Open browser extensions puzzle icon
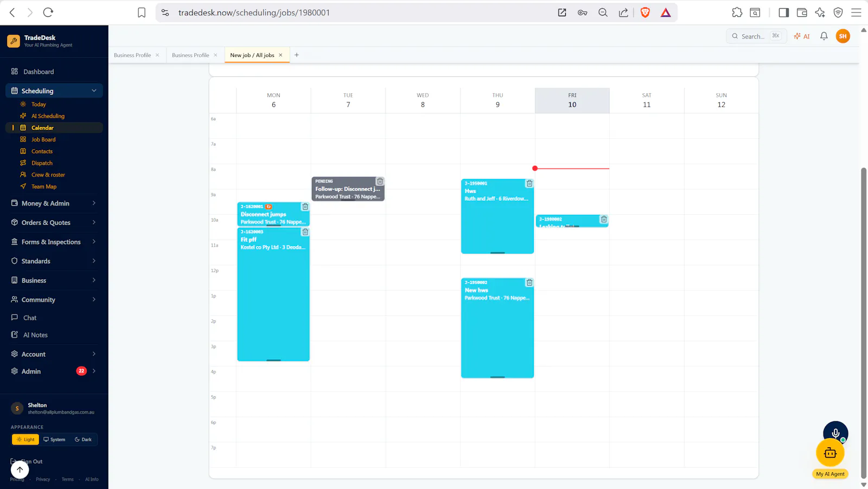Image resolution: width=868 pixels, height=489 pixels. [x=737, y=12]
